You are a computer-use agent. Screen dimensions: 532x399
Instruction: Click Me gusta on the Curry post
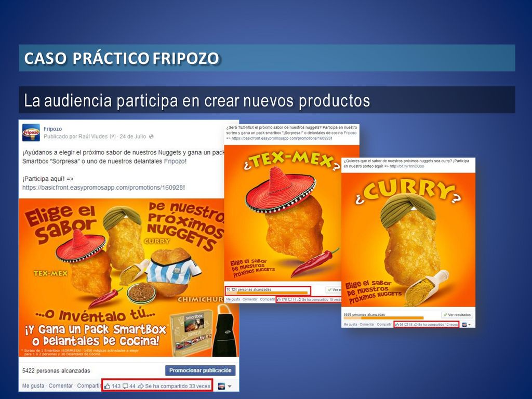[x=350, y=324]
